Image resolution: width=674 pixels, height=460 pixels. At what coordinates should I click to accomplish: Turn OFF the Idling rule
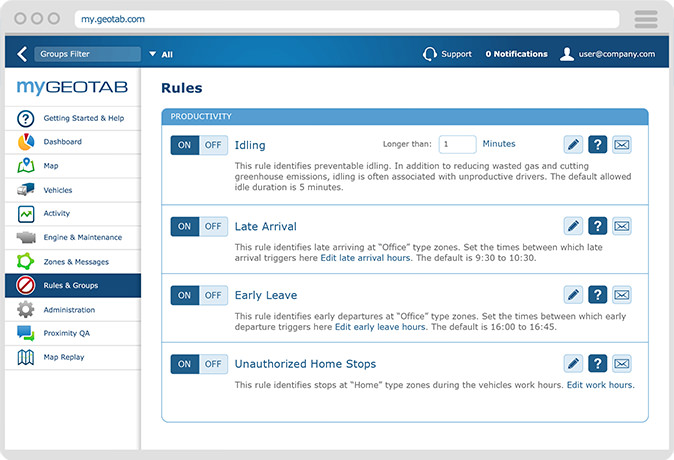[x=213, y=145]
